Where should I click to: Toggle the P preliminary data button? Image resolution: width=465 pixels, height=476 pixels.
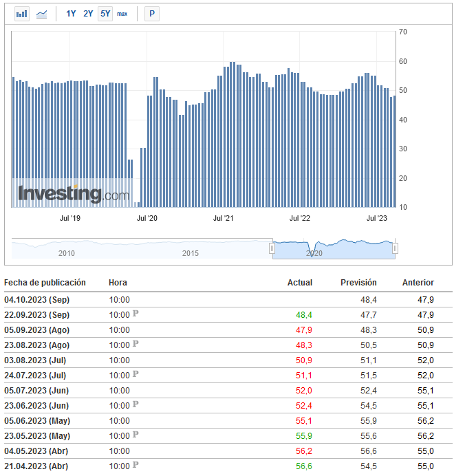coord(152,14)
